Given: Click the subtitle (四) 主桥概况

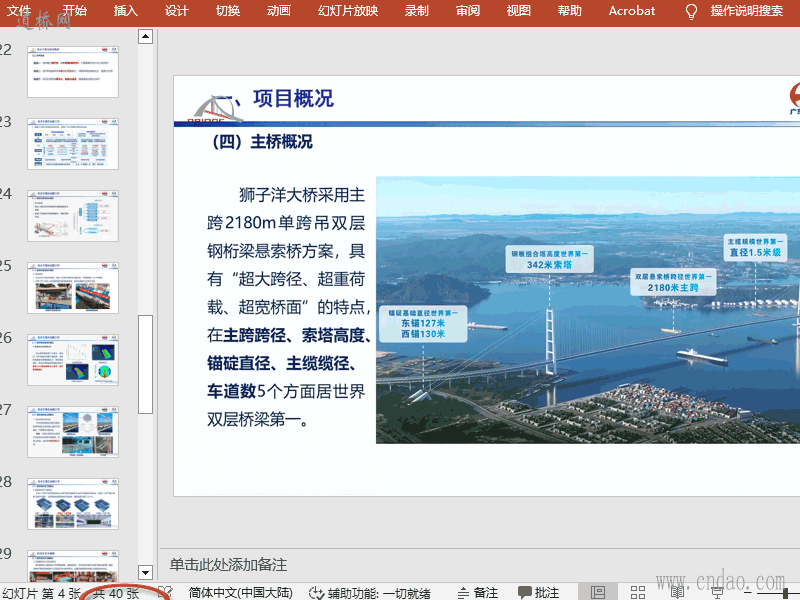Looking at the screenshot, I should point(262,141).
